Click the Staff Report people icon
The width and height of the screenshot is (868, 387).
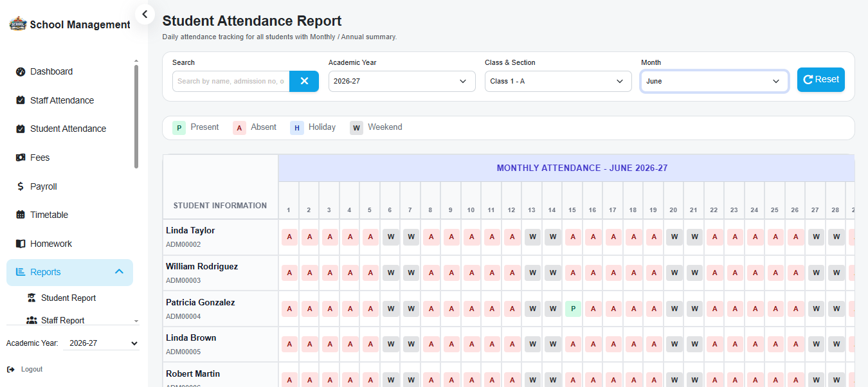(32, 320)
